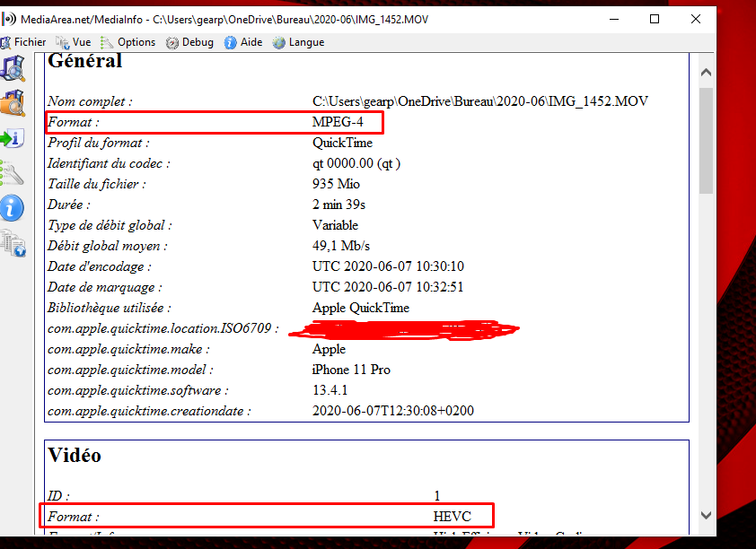Click the Langue globe icon

click(278, 43)
